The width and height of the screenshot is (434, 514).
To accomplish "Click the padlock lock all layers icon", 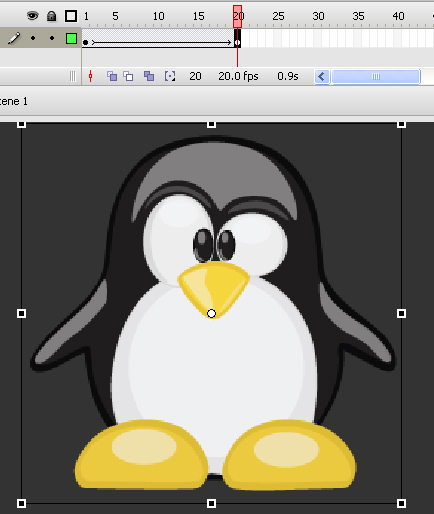I will pos(51,16).
